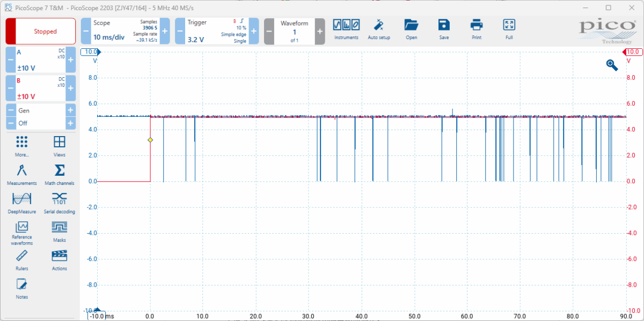644x321 pixels.
Task: Print the scope view
Action: [477, 29]
